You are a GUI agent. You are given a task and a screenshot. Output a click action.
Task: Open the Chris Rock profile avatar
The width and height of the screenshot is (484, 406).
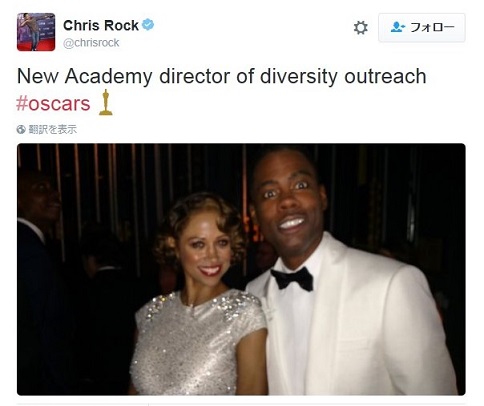[36, 32]
